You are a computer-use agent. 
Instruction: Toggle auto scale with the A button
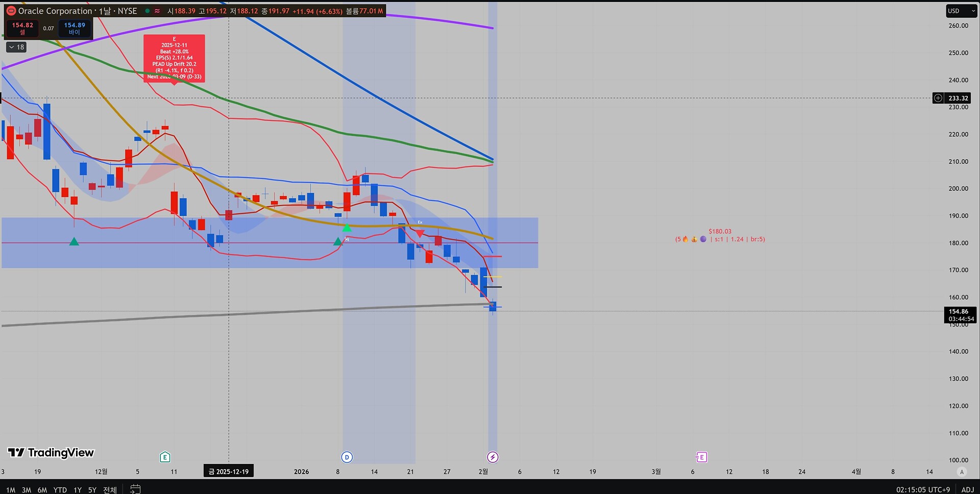962,472
